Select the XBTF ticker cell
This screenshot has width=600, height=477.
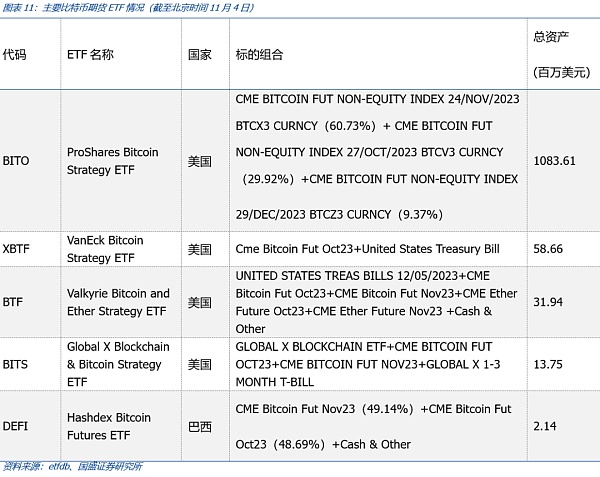pyautogui.click(x=17, y=249)
